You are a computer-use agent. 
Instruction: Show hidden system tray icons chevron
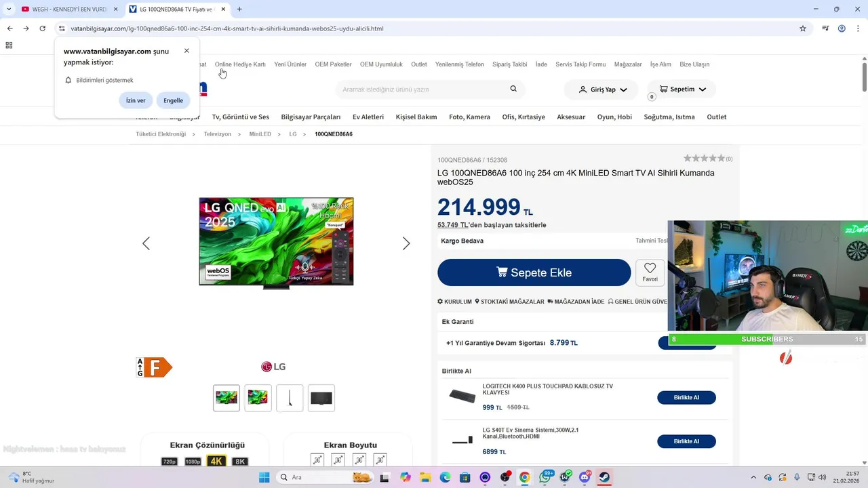click(x=753, y=477)
